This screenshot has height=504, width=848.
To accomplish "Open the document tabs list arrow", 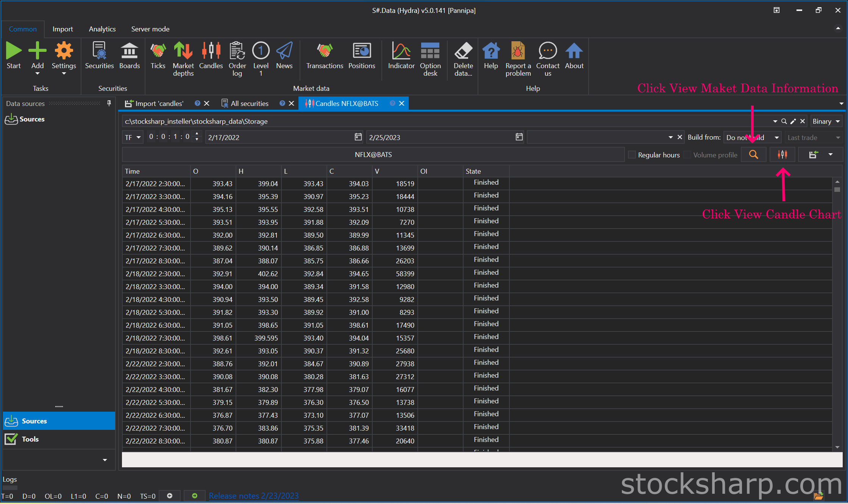I will click(x=841, y=103).
